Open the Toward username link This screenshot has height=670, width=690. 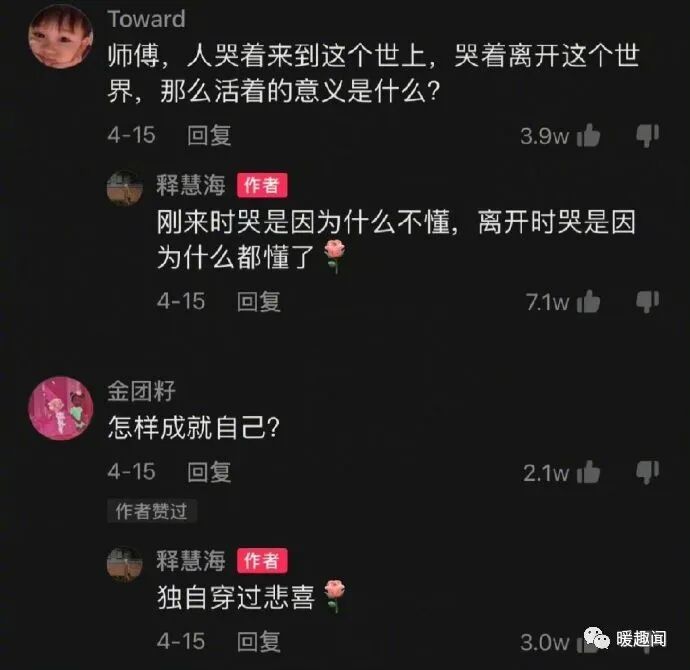point(147,19)
